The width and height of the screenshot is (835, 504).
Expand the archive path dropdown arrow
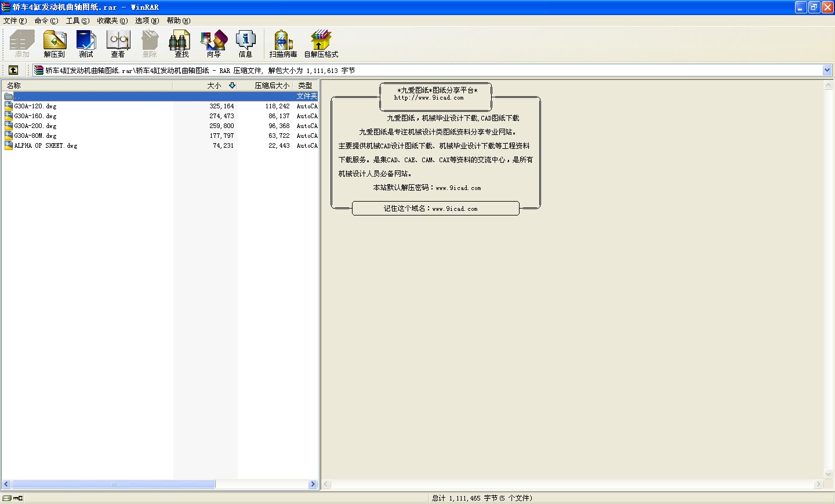point(827,70)
